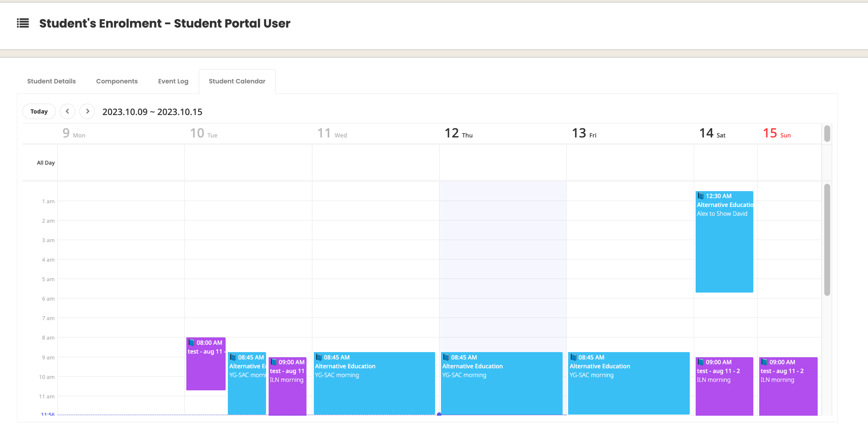Click the 9 Mon day header
This screenshot has width=868, height=444.
click(x=74, y=133)
